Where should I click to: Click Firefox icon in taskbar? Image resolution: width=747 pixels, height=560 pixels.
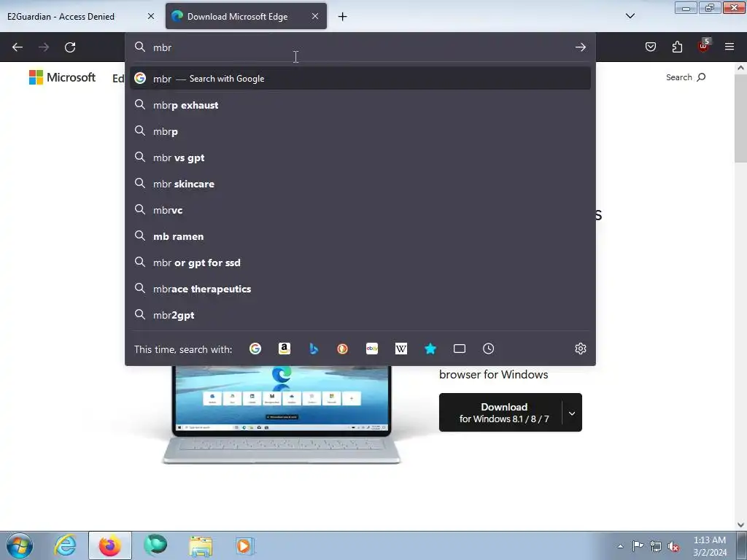coord(110,545)
